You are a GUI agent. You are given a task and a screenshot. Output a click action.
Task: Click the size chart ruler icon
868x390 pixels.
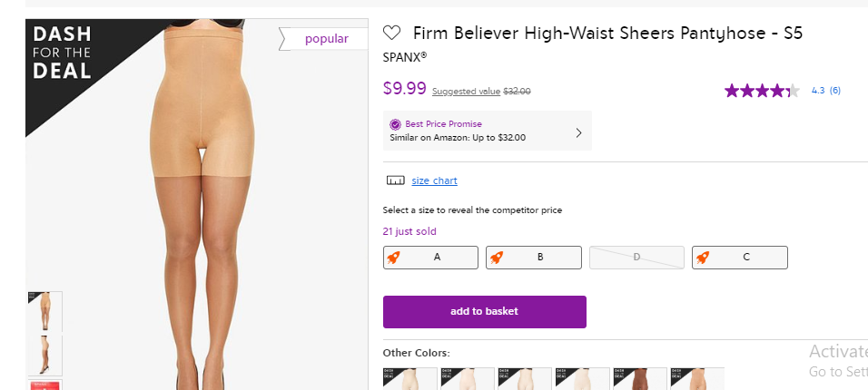(395, 180)
